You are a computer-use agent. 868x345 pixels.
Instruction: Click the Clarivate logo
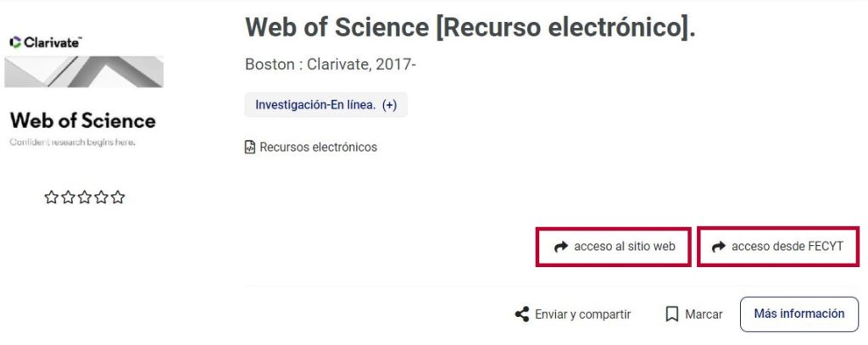coord(46,42)
